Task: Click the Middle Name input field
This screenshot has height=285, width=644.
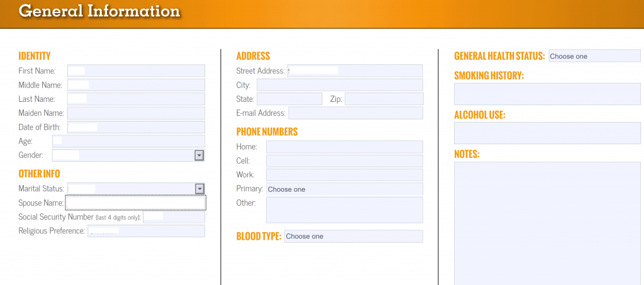Action: coord(136,85)
